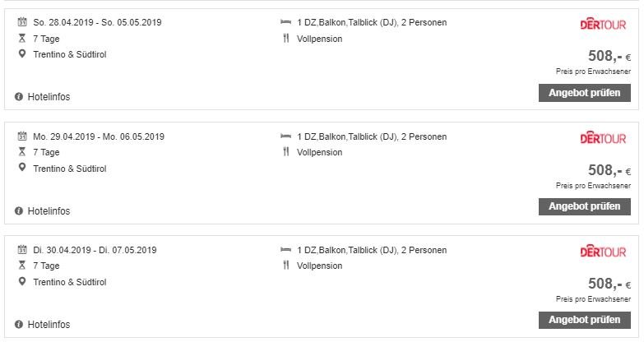
Task: Click Angebot prüfen for 29.04.2019 trip
Action: (x=585, y=206)
